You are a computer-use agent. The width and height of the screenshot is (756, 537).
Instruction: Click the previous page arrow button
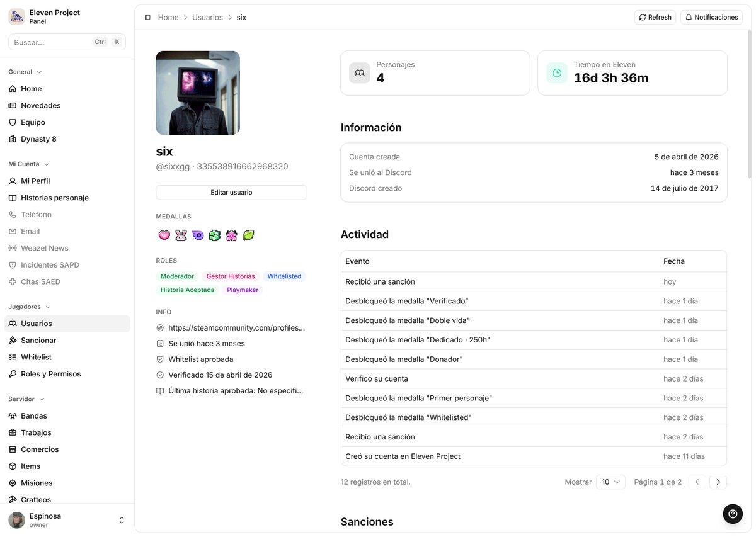pyautogui.click(x=697, y=482)
